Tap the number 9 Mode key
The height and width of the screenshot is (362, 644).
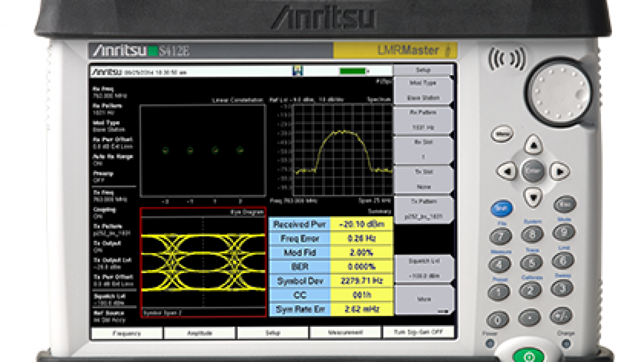point(564,232)
